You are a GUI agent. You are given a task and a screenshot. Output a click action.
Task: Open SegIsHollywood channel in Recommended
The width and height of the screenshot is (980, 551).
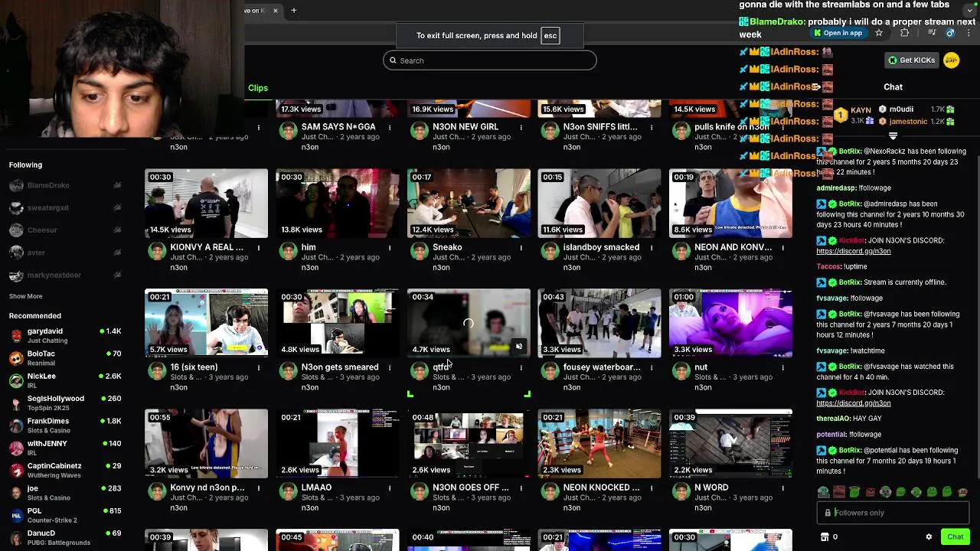point(56,398)
